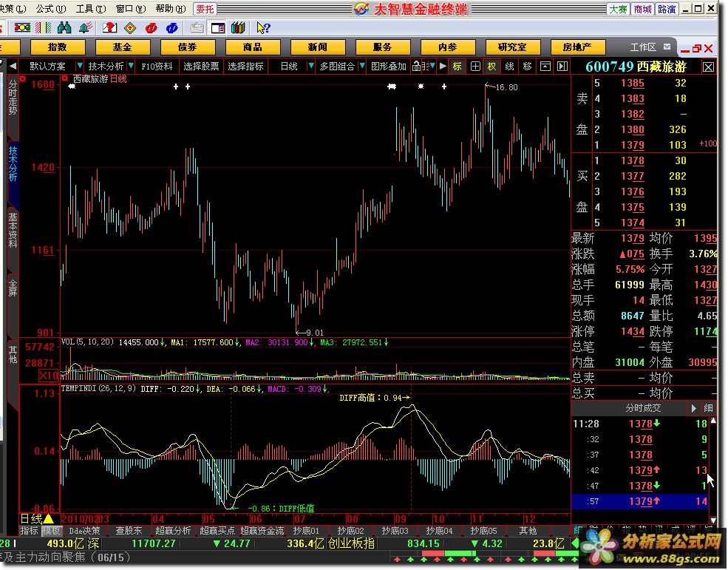Open the binoculars search tool

[x=64, y=28]
